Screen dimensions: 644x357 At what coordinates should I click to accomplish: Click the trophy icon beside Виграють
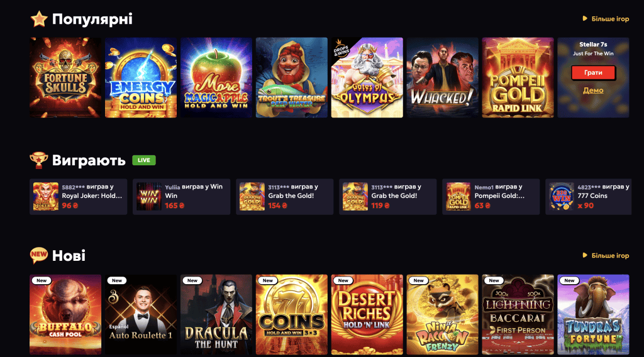(38, 160)
